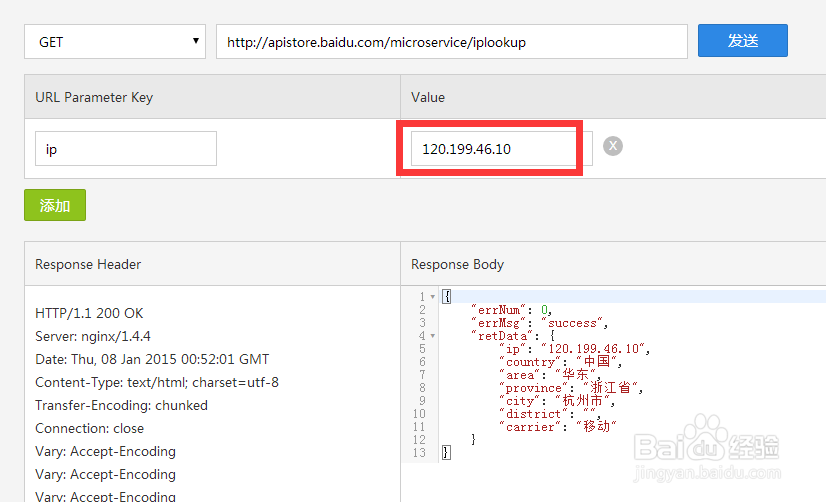Click the Value column header
This screenshot has height=502, width=826.
tap(428, 97)
